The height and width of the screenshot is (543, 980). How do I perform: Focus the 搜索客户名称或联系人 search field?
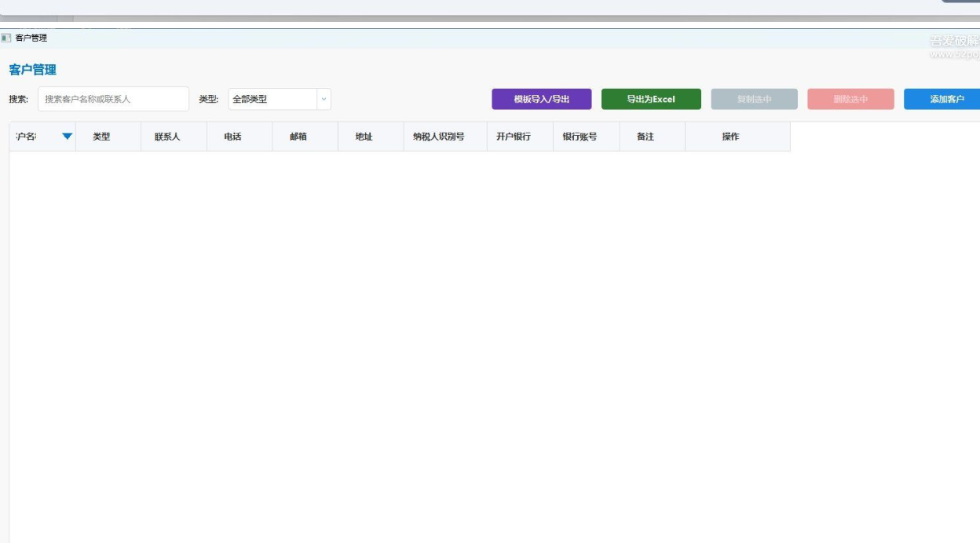tap(113, 99)
